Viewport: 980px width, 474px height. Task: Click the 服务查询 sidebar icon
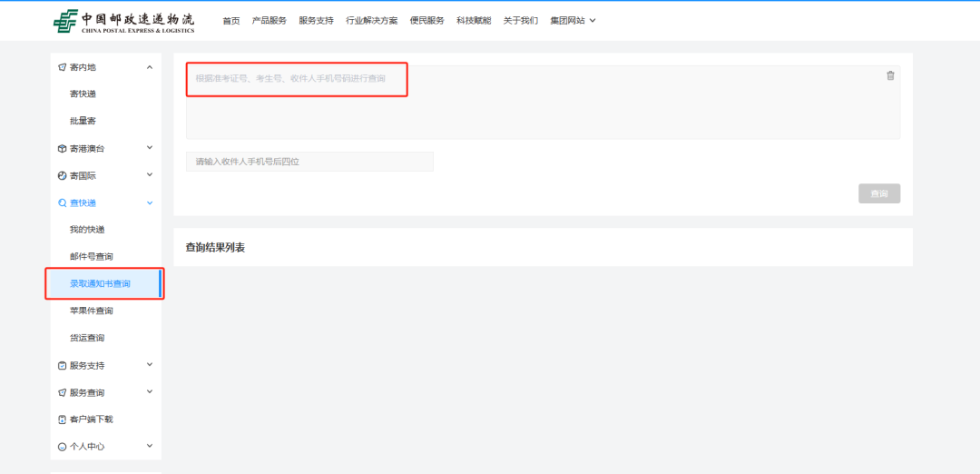pos(62,392)
